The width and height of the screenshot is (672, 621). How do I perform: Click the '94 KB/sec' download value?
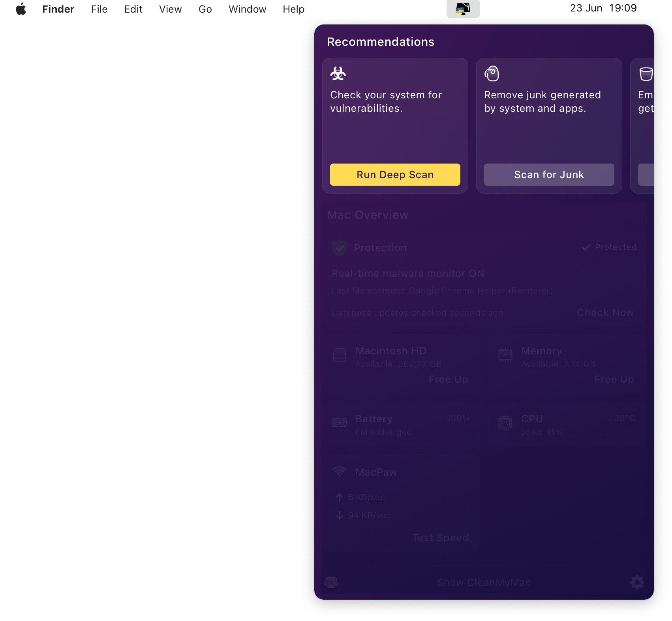369,516
